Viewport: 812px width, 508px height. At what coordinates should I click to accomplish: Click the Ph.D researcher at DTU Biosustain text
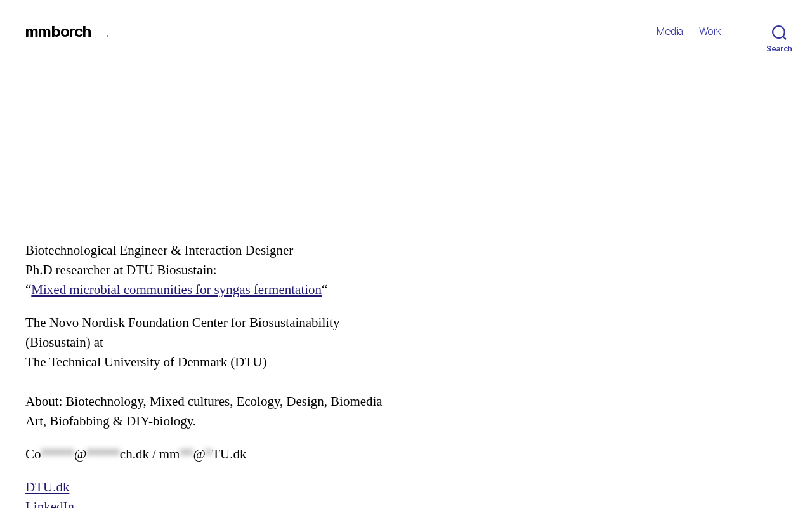121,271
